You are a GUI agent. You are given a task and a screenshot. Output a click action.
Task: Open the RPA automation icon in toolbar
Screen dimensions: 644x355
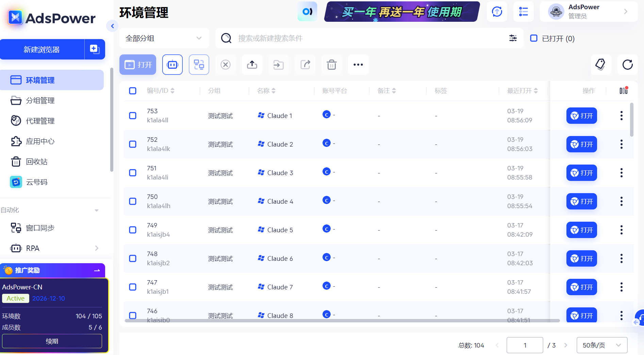coord(172,65)
